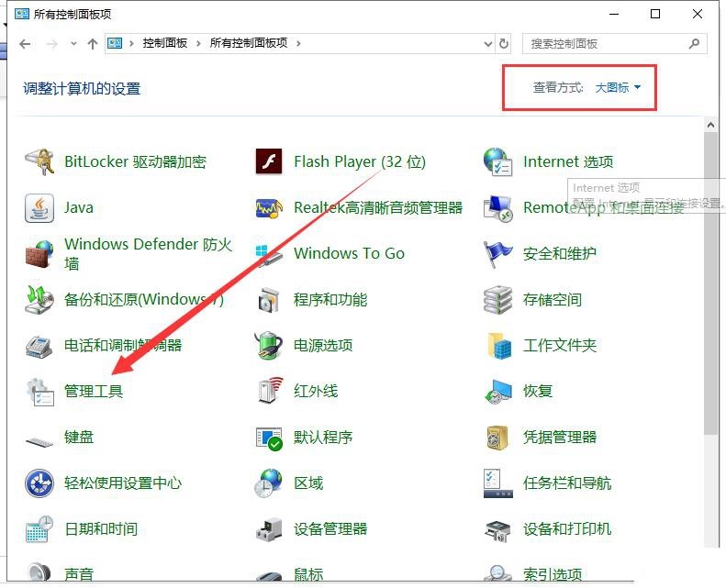Open the RemoteApp 和桌面连接 icon
Viewport: 726px width, 588px height.
click(497, 208)
